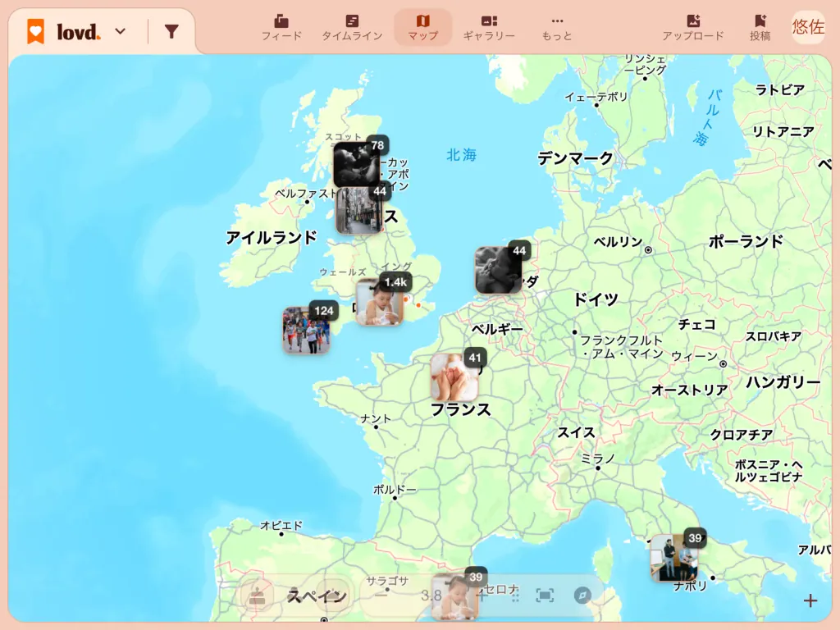Click the チェコ country label
840x630 pixels.
697,324
